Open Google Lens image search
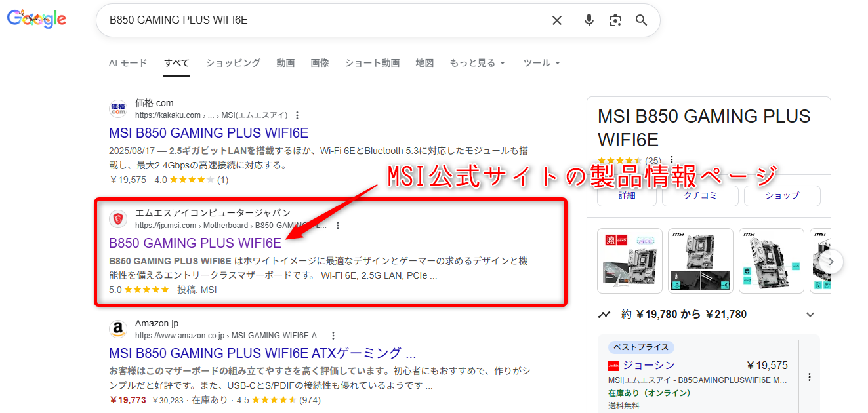This screenshot has width=868, height=413. [615, 20]
